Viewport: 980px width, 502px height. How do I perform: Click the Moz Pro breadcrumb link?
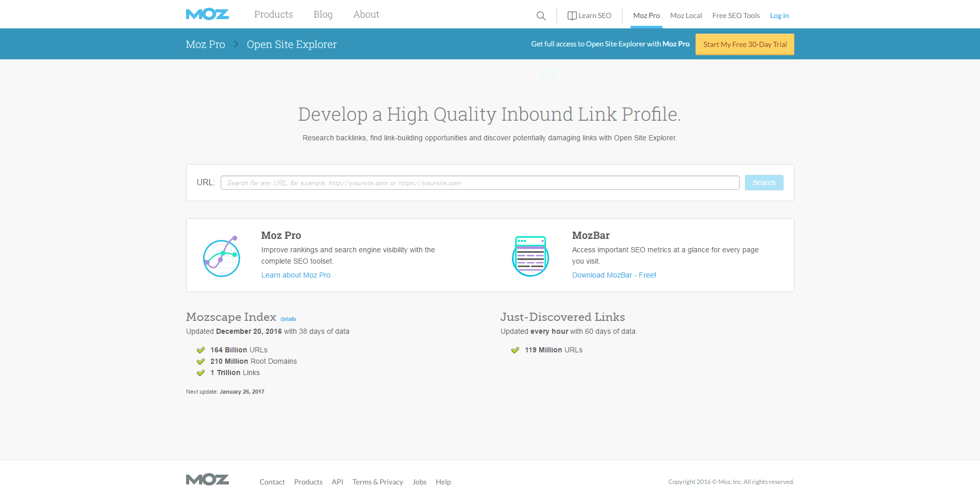205,44
